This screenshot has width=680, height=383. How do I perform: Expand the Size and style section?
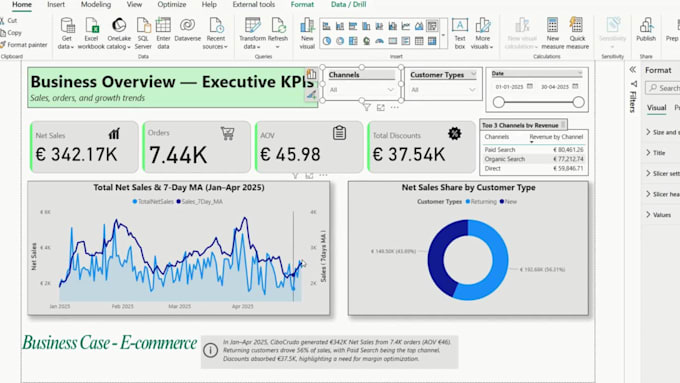(x=662, y=132)
